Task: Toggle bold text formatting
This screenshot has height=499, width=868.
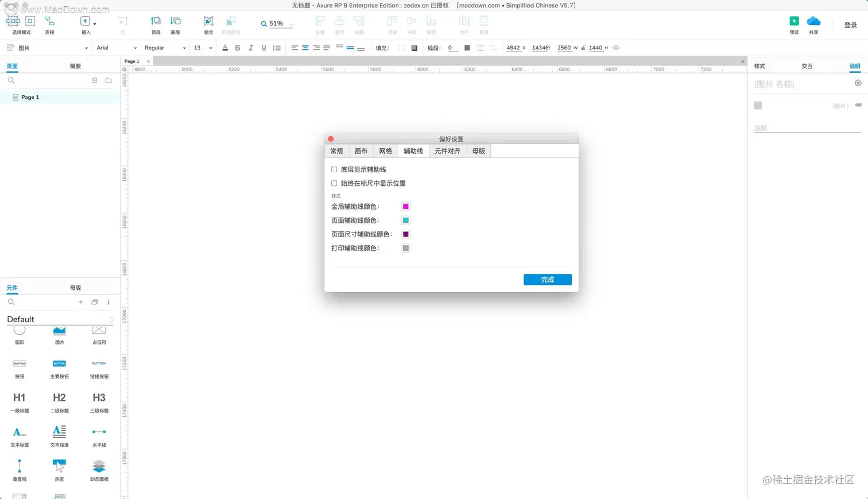Action: click(237, 48)
